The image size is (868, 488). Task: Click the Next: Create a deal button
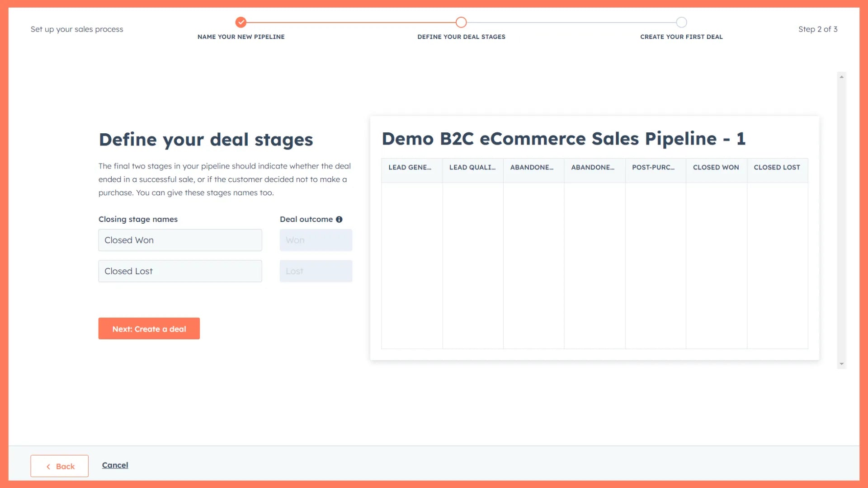pyautogui.click(x=149, y=328)
